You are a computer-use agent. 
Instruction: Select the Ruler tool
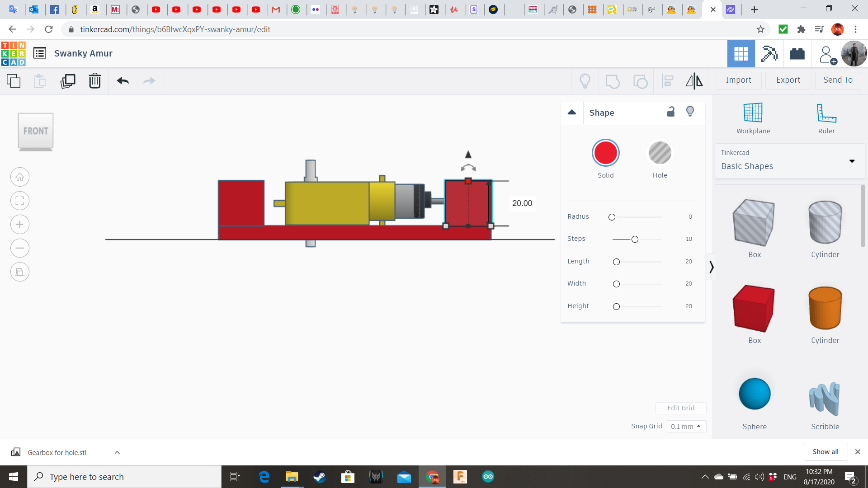[826, 118]
